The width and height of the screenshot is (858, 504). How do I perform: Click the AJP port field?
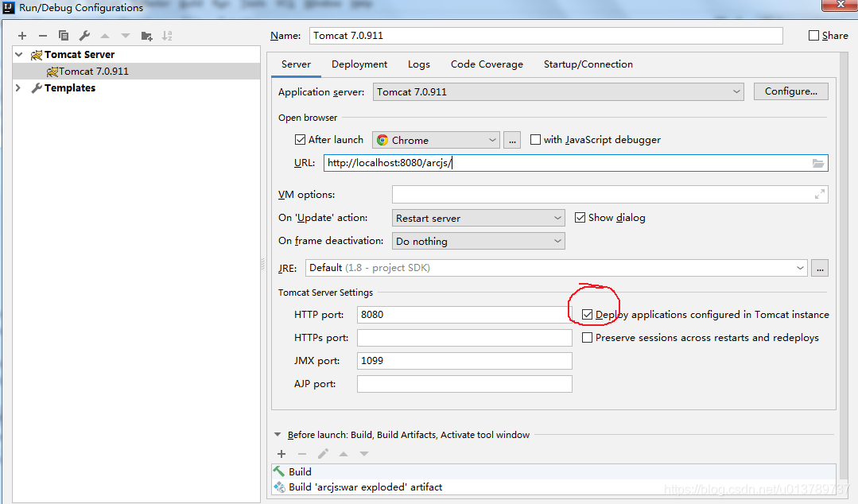(464, 384)
